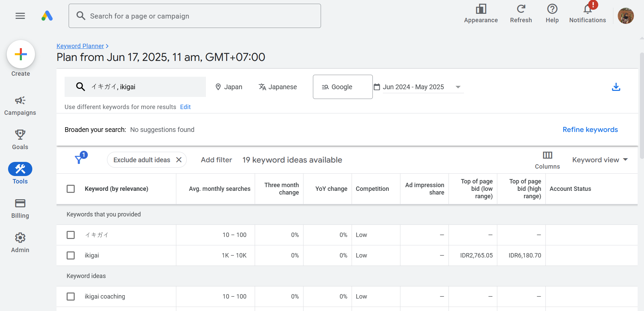Viewport: 644px width, 311px height.
Task: Select all keywords checkbox in header
Action: tap(71, 189)
